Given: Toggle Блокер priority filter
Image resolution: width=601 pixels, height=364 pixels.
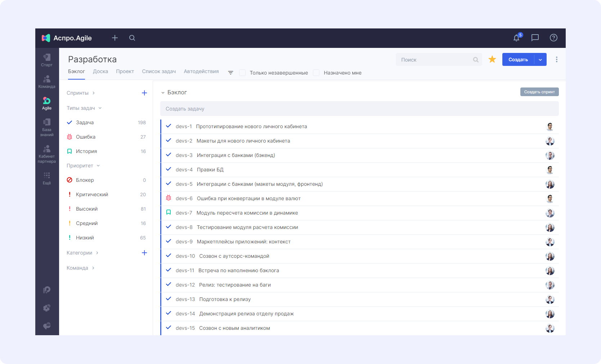Looking at the screenshot, I should coord(106,180).
